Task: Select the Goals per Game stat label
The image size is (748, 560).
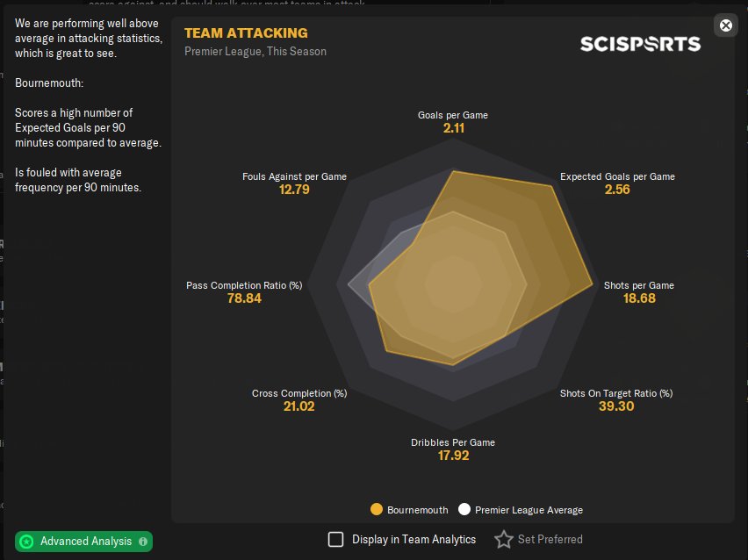Action: coord(453,115)
